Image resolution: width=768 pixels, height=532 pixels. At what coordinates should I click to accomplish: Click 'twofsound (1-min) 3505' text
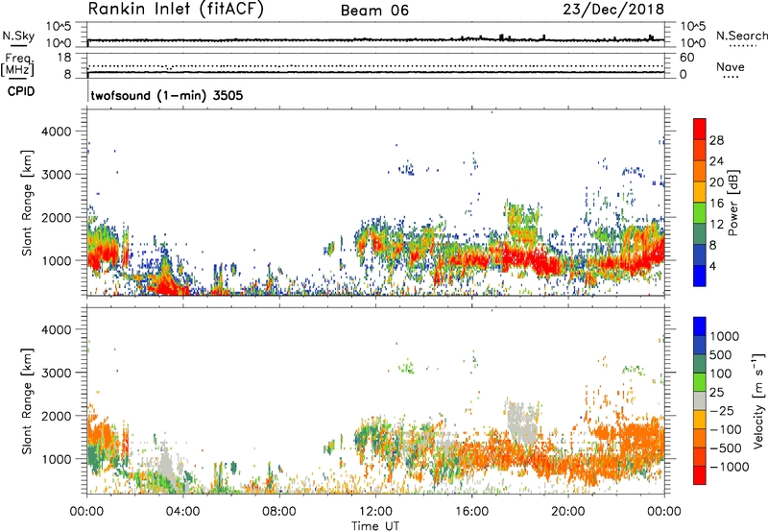click(x=167, y=95)
